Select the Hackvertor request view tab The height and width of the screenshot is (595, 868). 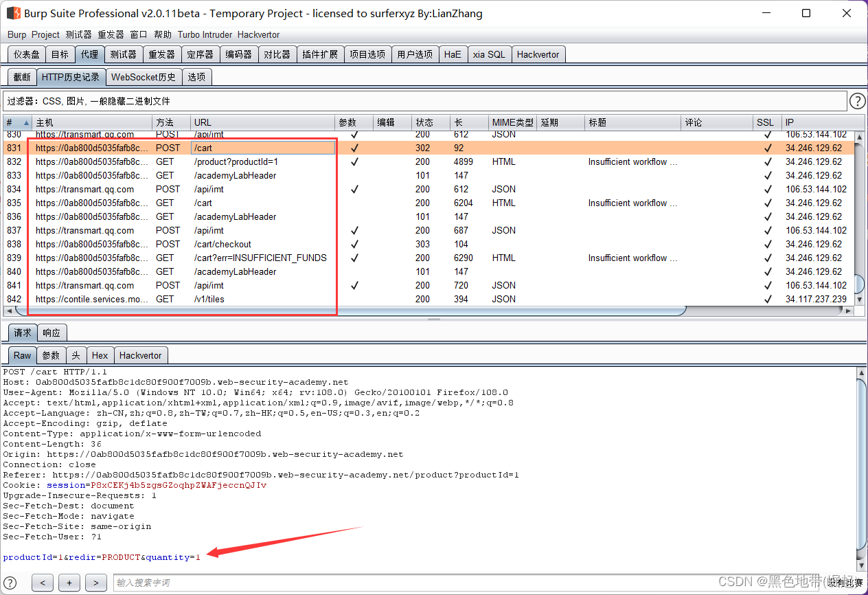[140, 355]
